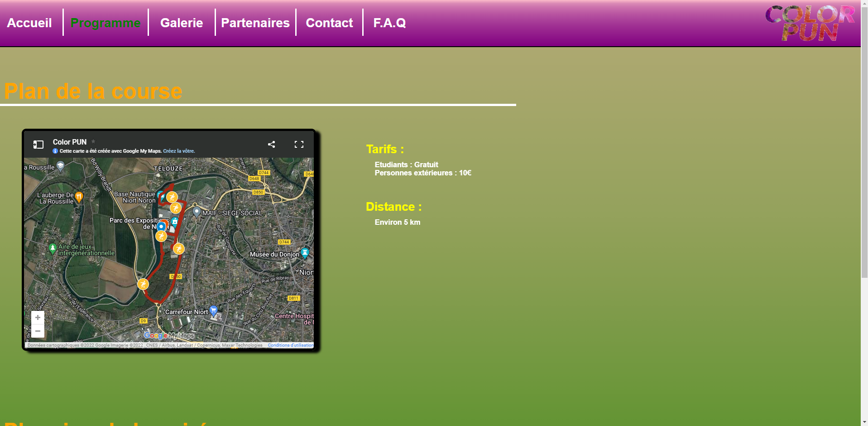This screenshot has height=426, width=868.
Task: Star the Color PUN map
Action: pos(93,141)
